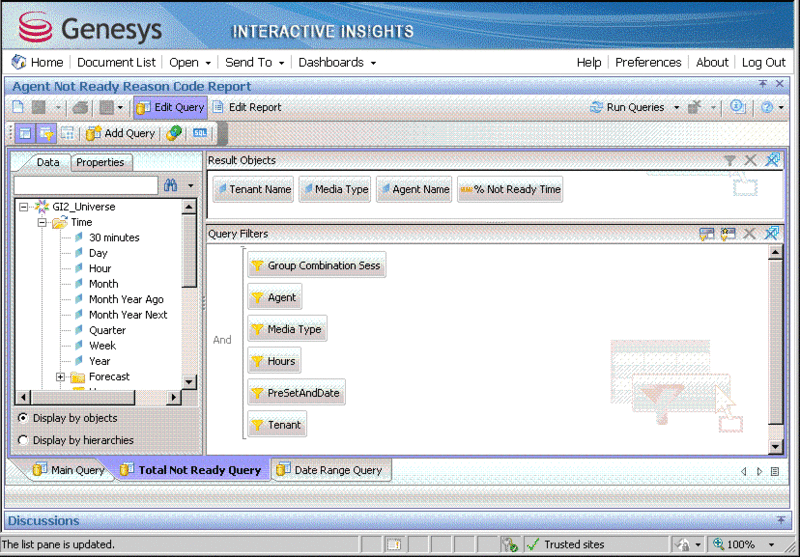Click the Add Query button

[x=120, y=133]
